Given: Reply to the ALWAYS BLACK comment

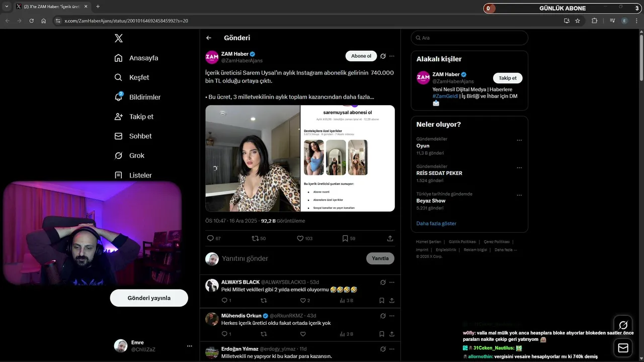Looking at the screenshot, I should pyautogui.click(x=224, y=300).
